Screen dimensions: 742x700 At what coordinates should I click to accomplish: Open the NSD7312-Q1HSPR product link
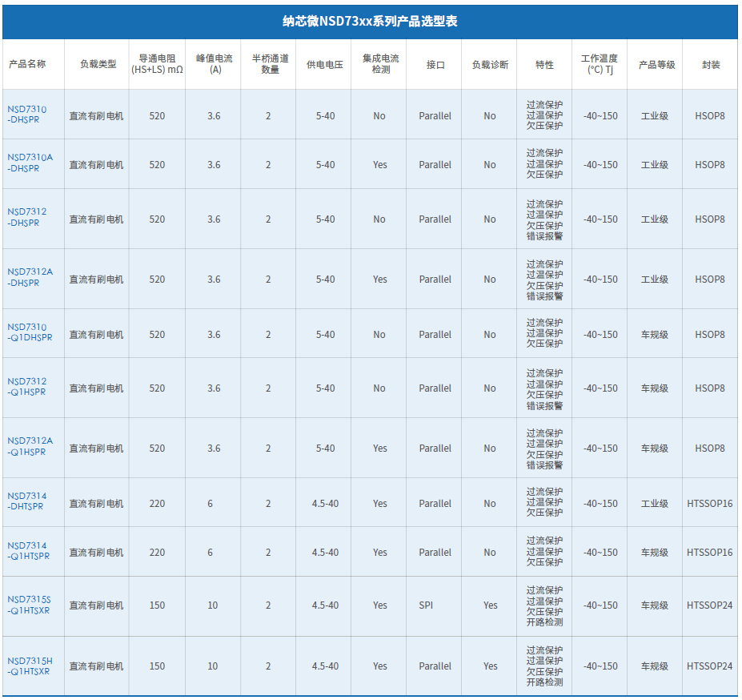pyautogui.click(x=27, y=387)
